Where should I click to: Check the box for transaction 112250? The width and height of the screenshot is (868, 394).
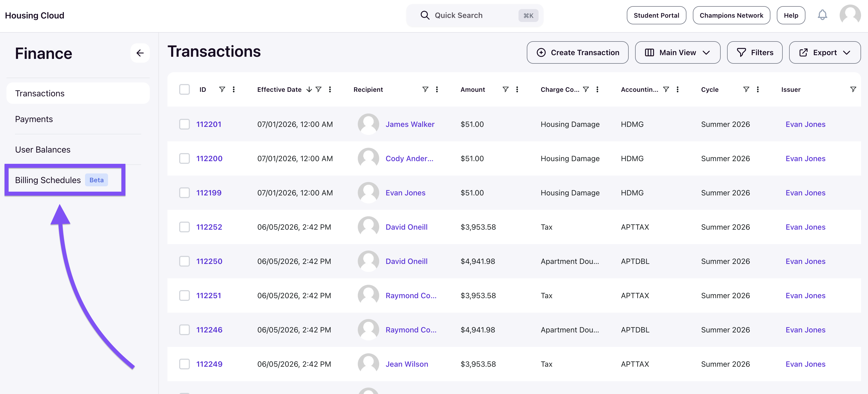(x=184, y=262)
